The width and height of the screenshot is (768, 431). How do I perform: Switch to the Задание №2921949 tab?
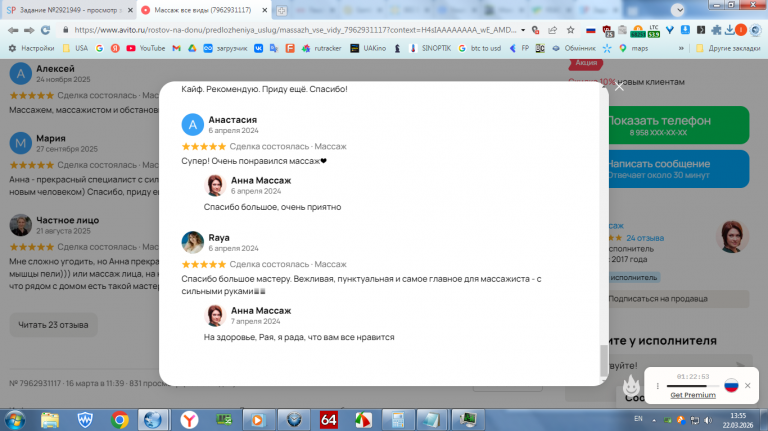tap(69, 10)
